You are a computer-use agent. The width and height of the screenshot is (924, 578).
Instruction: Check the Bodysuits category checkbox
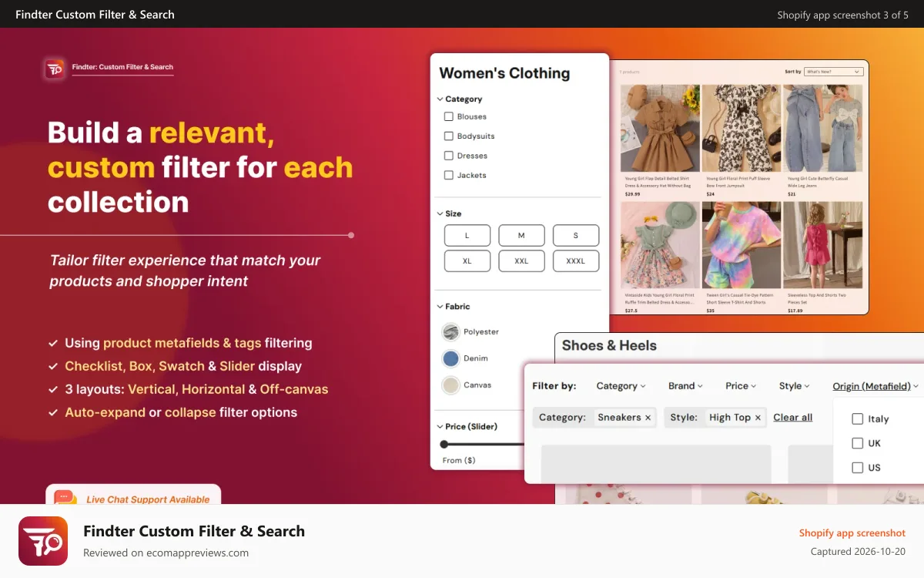(x=449, y=136)
